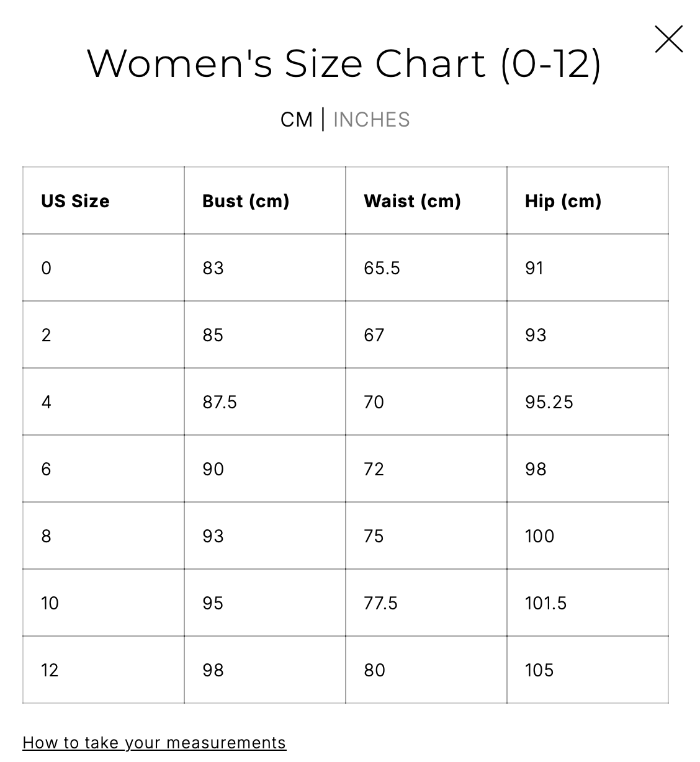Open How to take your measurements link
Image resolution: width=700 pixels, height=762 pixels.
pos(154,742)
